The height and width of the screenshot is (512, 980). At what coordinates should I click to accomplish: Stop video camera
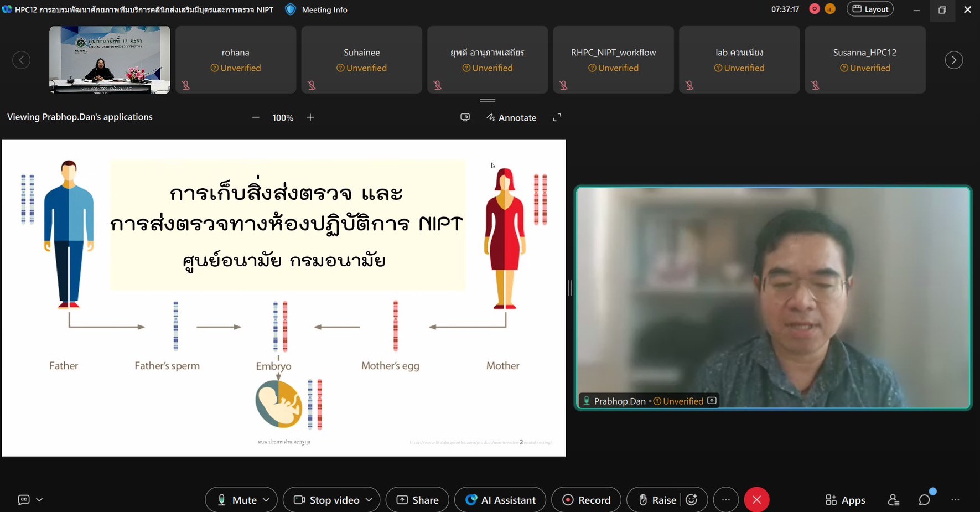click(327, 500)
